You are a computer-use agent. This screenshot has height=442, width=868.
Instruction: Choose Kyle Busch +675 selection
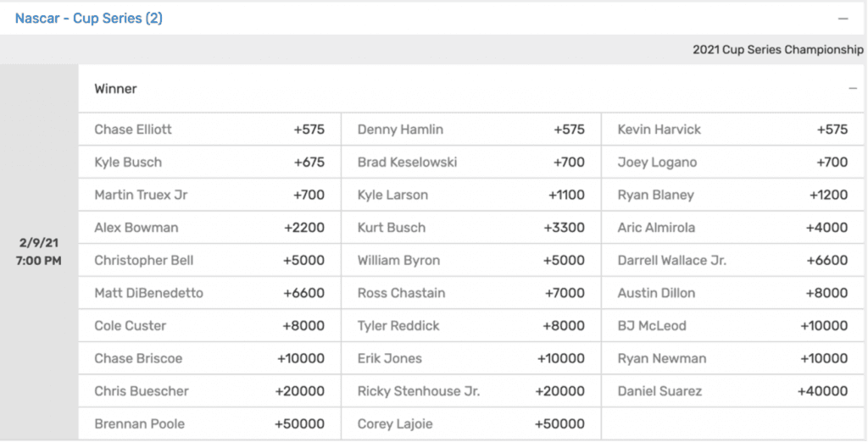pos(209,163)
